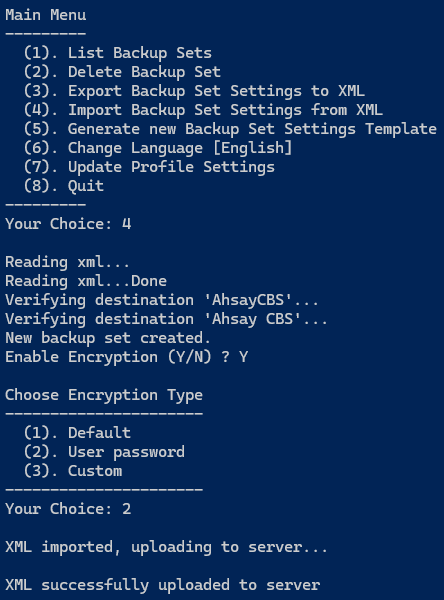Click the Change Language [English] line
Viewport: 444px width, 600px height.
[158, 148]
